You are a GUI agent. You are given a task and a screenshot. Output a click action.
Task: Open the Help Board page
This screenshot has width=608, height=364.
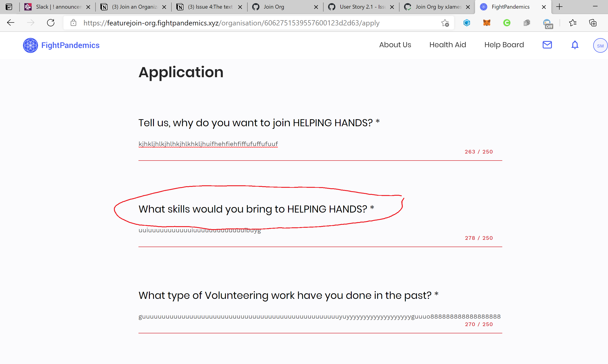(504, 45)
